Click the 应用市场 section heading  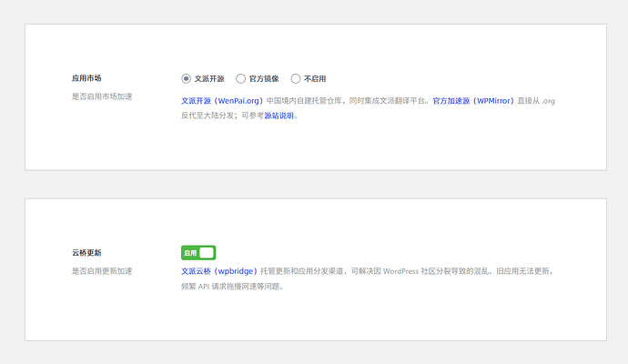click(x=86, y=78)
